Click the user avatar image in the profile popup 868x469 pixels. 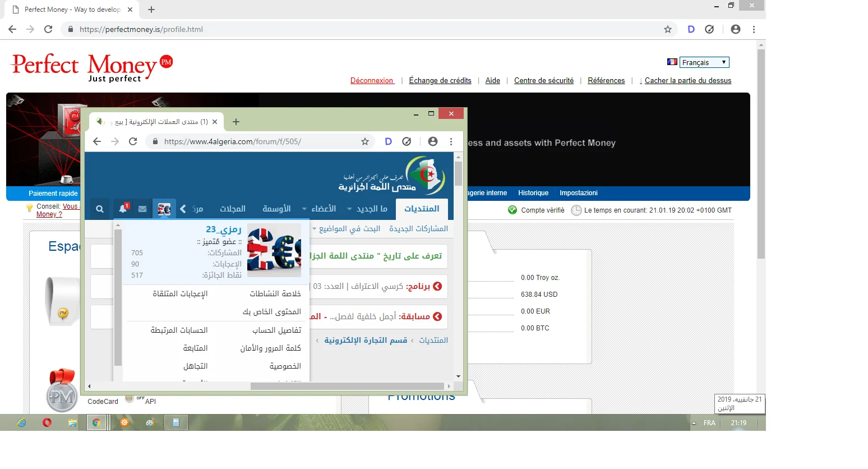click(x=274, y=250)
